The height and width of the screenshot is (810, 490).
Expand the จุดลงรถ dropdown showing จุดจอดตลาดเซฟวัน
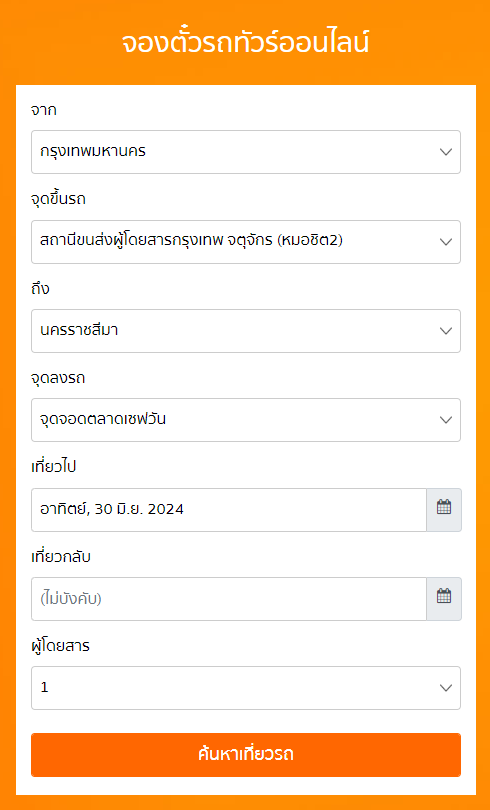pyautogui.click(x=246, y=420)
